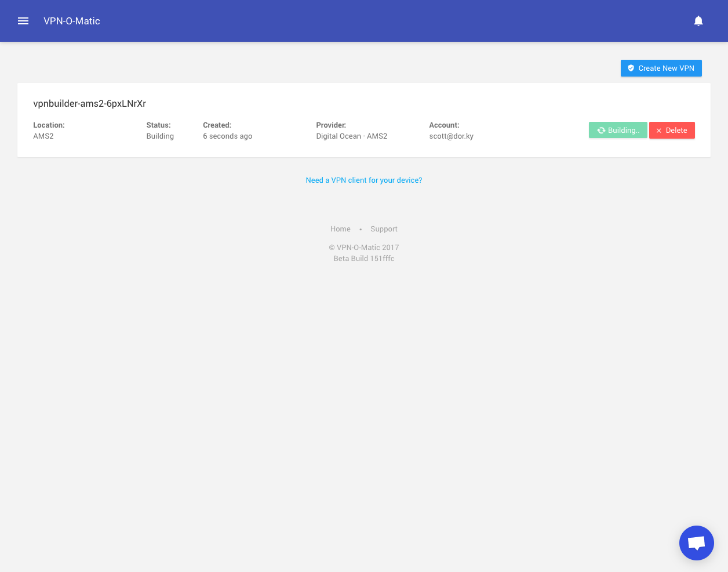
Task: Open the Support page
Action: 384,229
